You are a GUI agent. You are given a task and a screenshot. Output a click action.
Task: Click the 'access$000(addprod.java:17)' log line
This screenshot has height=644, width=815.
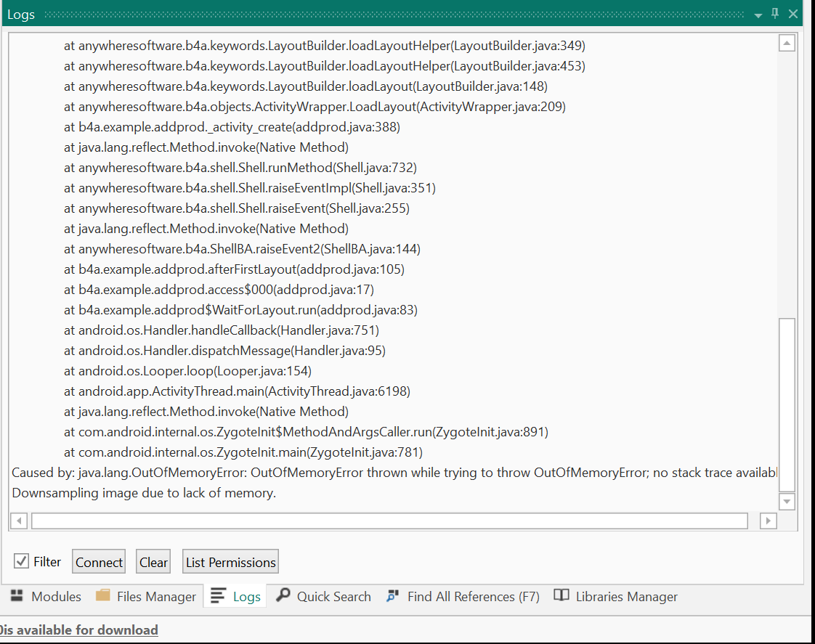[x=219, y=290]
